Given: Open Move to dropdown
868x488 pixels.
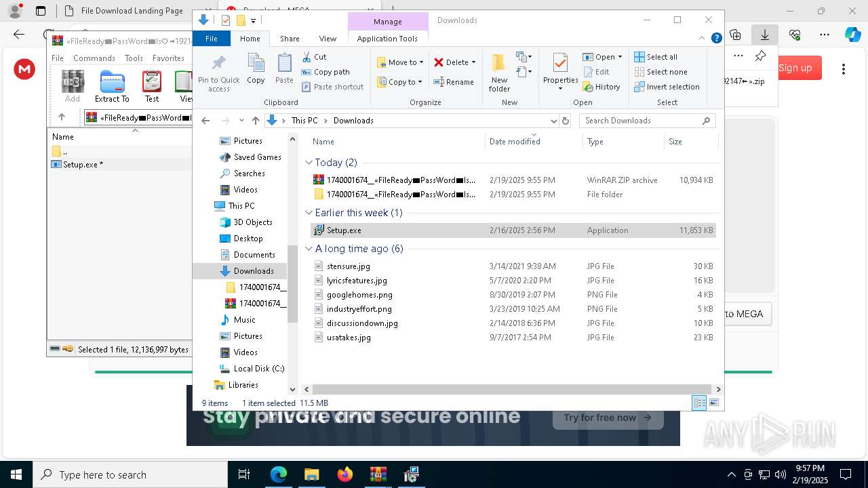Looking at the screenshot, I should click(400, 62).
